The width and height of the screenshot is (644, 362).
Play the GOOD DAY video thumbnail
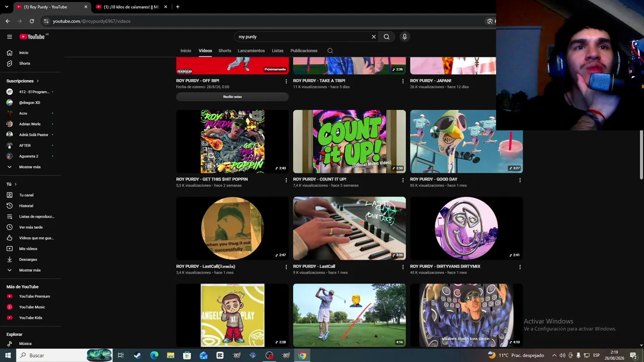466,141
